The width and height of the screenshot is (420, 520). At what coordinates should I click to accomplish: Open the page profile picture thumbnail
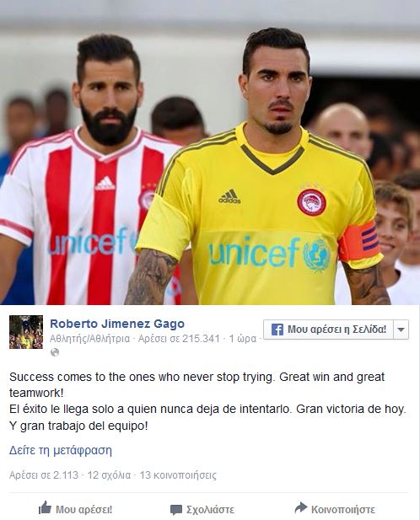click(x=26, y=332)
